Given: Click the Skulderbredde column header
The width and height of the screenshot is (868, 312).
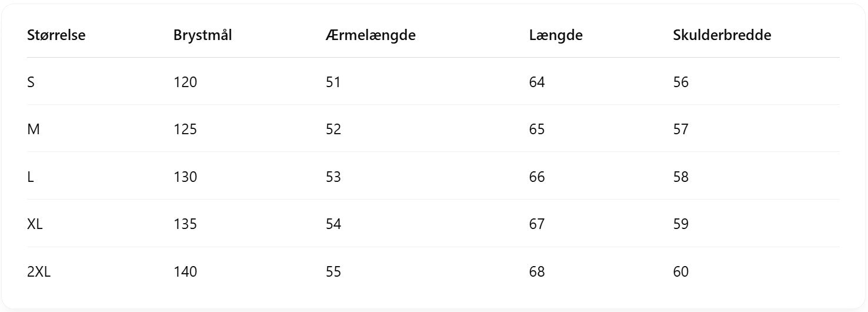Looking at the screenshot, I should [x=722, y=35].
